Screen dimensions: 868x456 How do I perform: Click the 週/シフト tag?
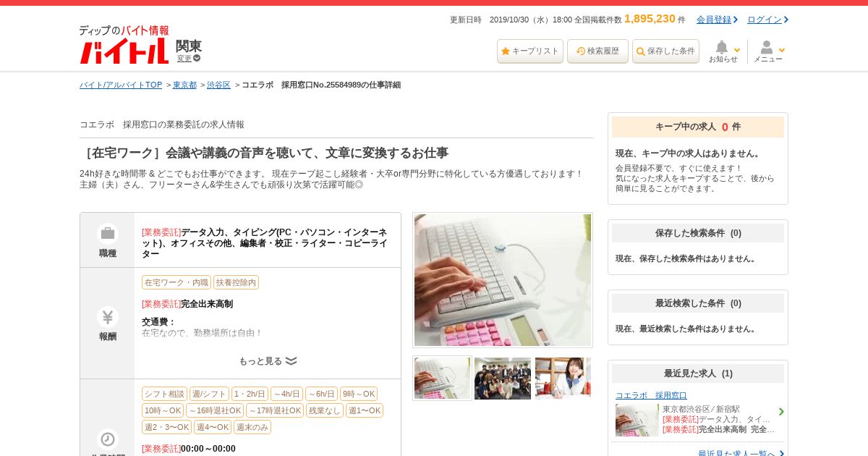tap(209, 394)
